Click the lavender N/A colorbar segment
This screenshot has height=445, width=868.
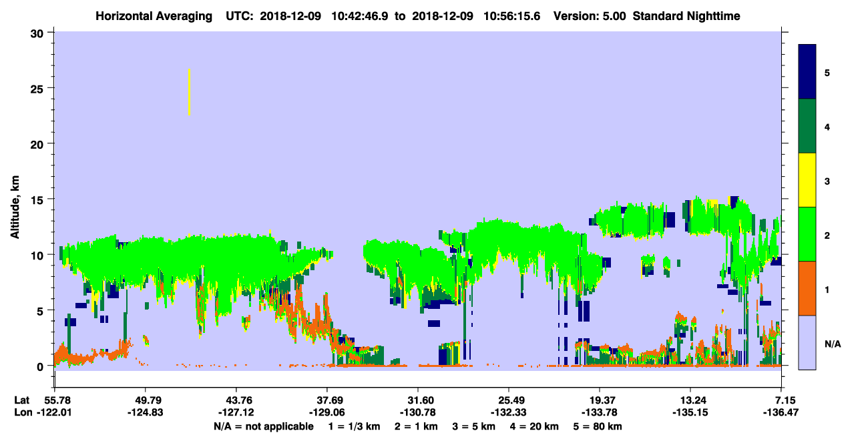[807, 342]
